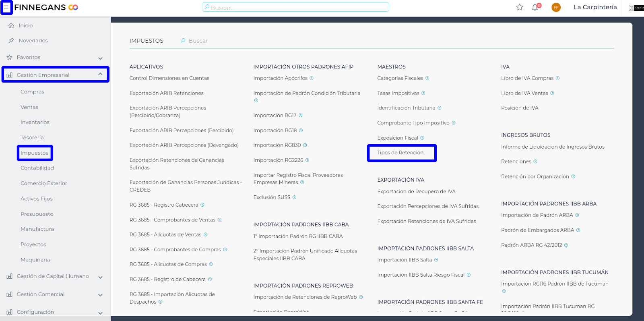Open 1° Importación Padrón RG IIBB CABA

(x=298, y=236)
